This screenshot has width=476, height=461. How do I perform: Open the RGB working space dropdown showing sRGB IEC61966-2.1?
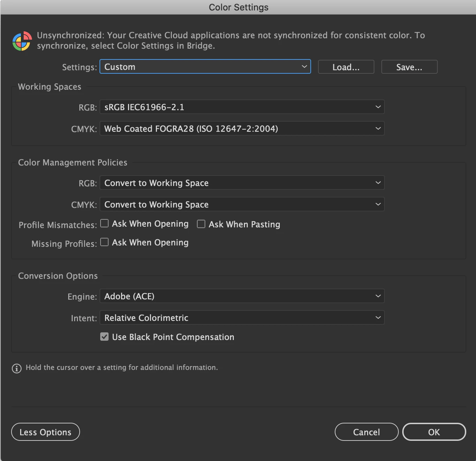coord(242,107)
